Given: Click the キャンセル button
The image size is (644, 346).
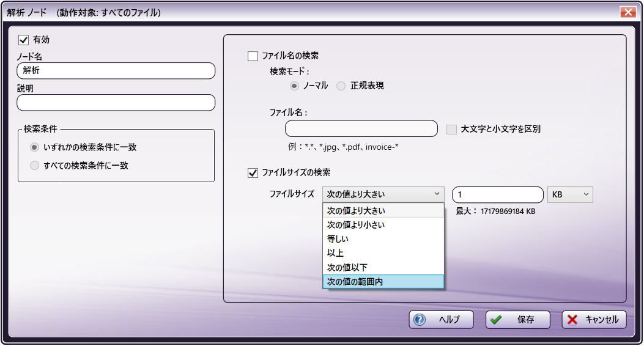Looking at the screenshot, I should 594,320.
